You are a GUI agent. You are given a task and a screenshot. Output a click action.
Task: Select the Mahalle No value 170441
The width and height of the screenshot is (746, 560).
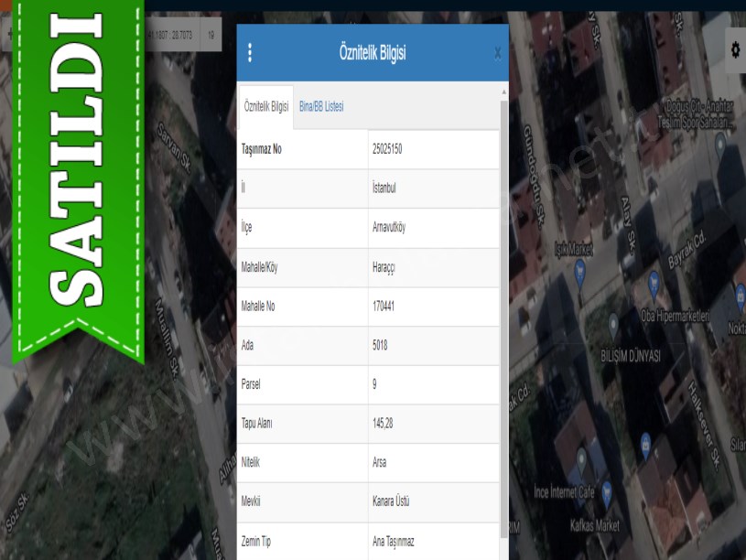[384, 307]
